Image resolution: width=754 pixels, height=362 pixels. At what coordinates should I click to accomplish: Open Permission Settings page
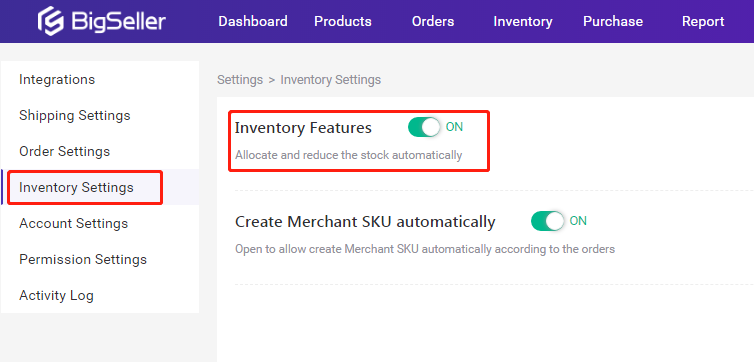click(x=83, y=260)
